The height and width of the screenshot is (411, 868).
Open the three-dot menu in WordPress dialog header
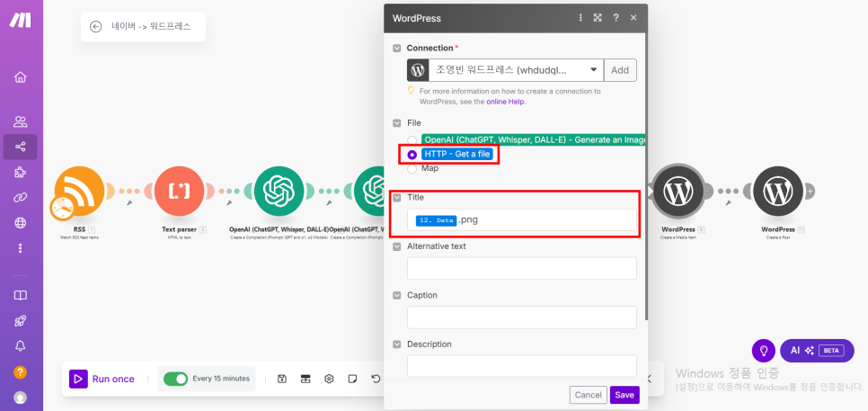[580, 18]
